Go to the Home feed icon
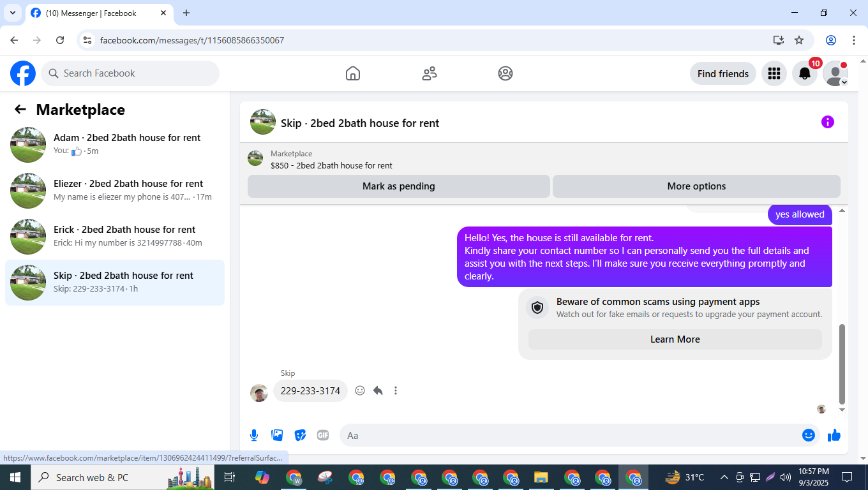The image size is (868, 490). pos(353,73)
